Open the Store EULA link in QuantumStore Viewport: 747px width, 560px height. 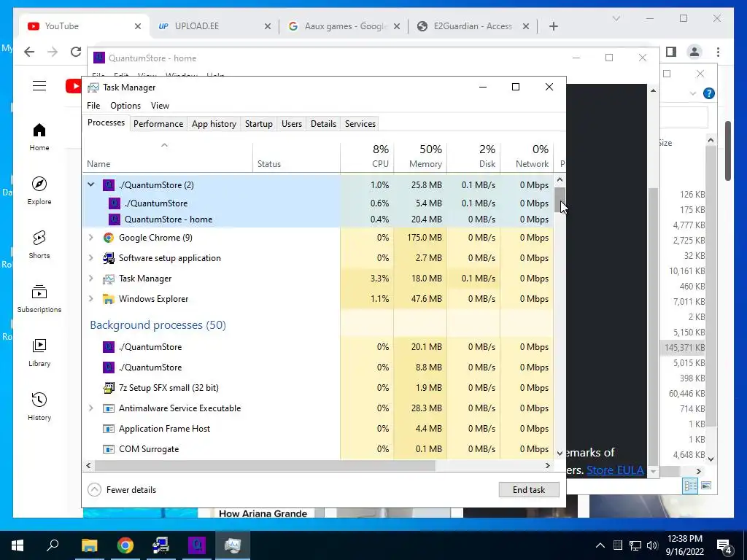tap(615, 470)
